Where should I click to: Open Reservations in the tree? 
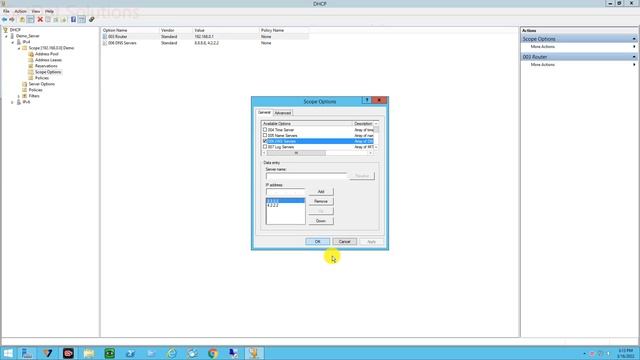pyautogui.click(x=46, y=66)
